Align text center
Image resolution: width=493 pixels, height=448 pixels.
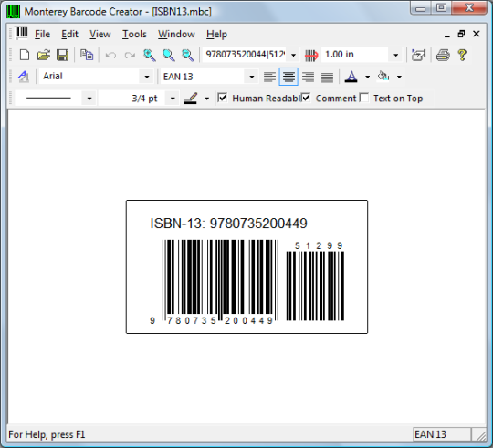tap(288, 77)
